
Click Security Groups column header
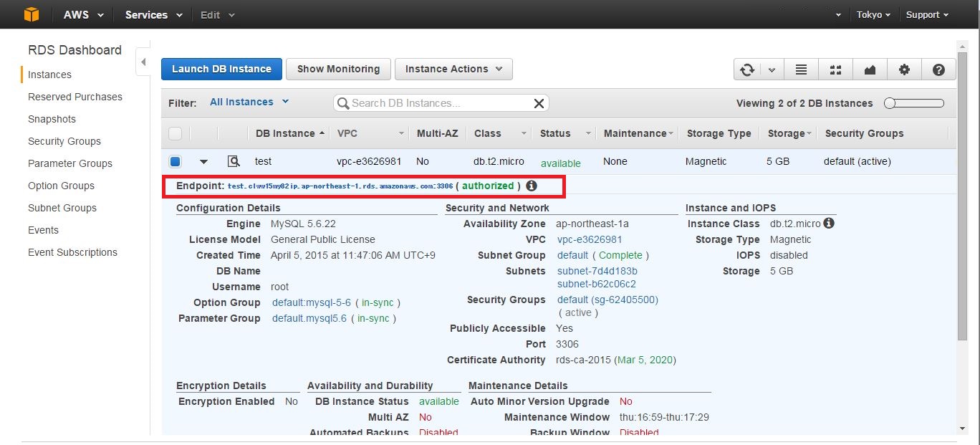point(864,133)
